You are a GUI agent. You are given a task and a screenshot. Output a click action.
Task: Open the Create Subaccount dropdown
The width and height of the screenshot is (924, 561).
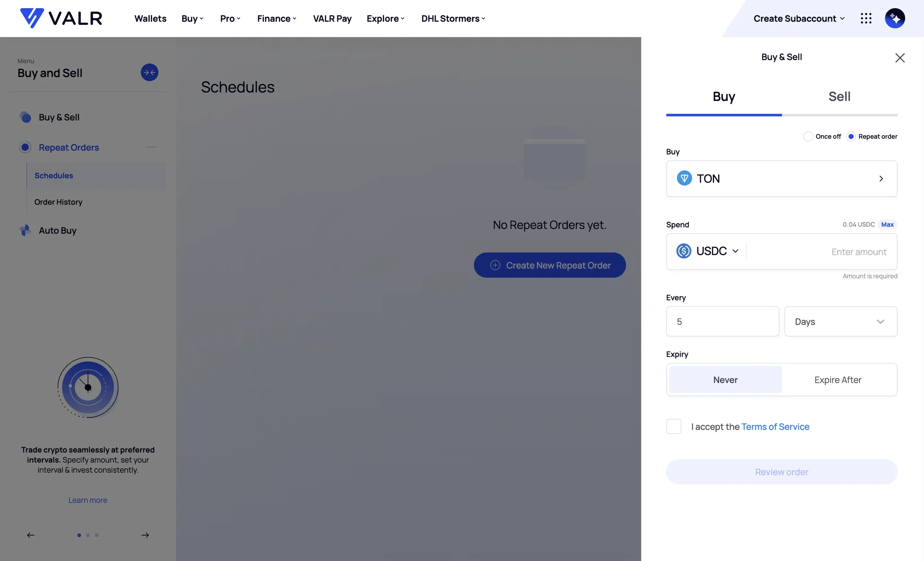click(799, 18)
